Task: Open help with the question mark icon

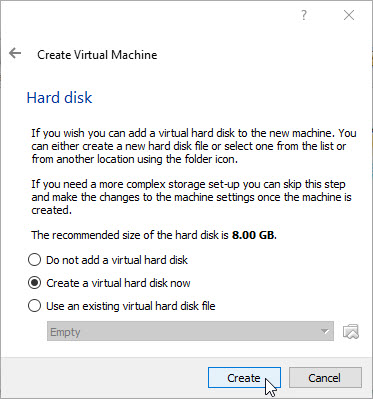Action: coord(304,15)
